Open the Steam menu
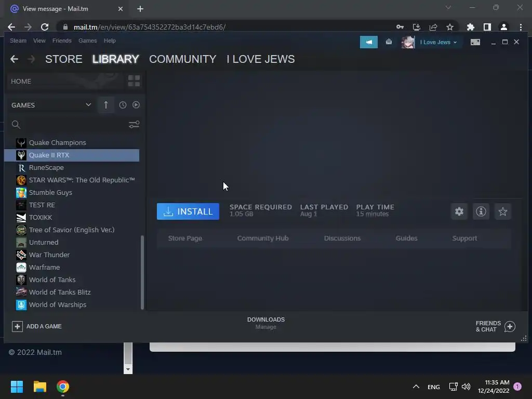This screenshot has height=399, width=532. coord(18,41)
